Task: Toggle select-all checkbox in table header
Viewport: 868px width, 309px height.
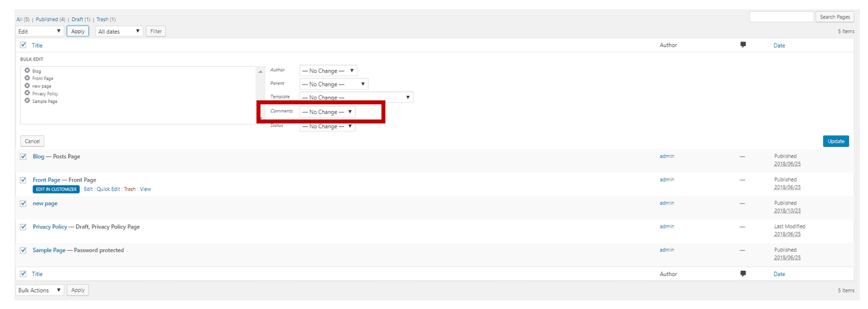Action: [x=23, y=45]
